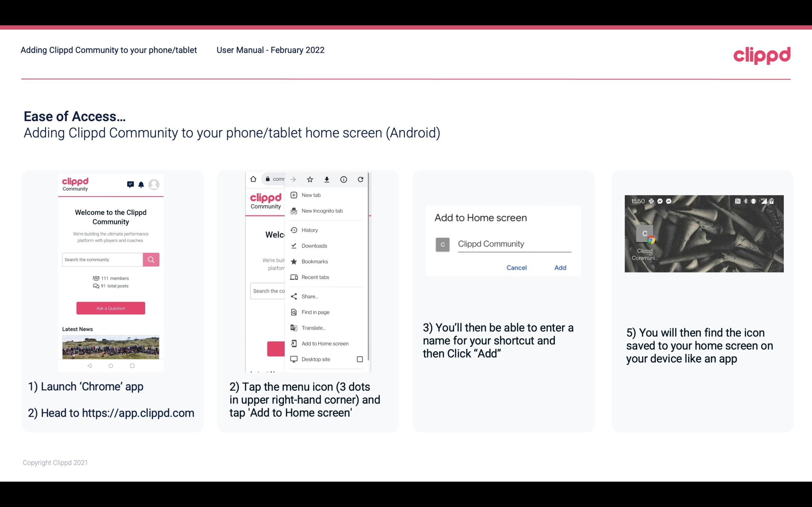
Task: Click the Bookmarks menu entry
Action: point(326,261)
